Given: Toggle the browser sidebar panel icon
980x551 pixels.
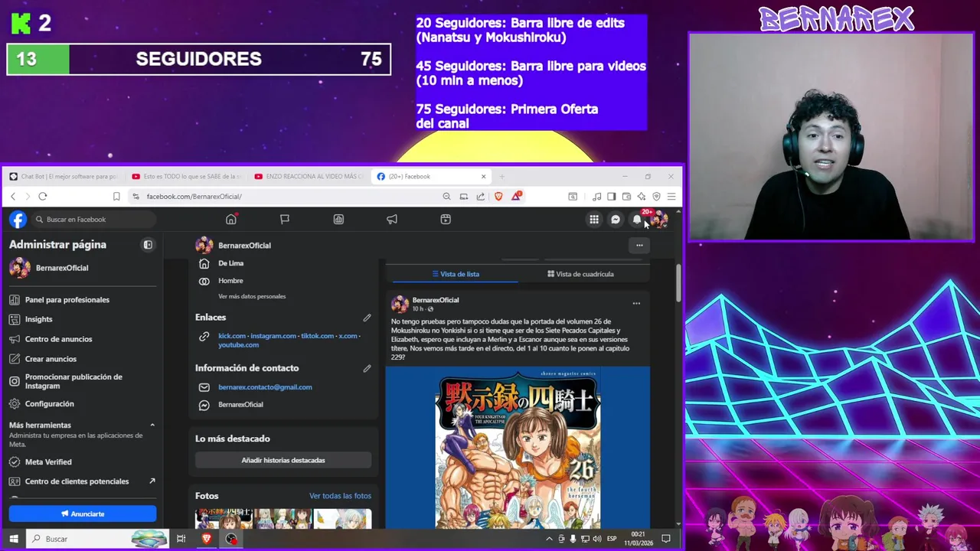Looking at the screenshot, I should click(611, 197).
